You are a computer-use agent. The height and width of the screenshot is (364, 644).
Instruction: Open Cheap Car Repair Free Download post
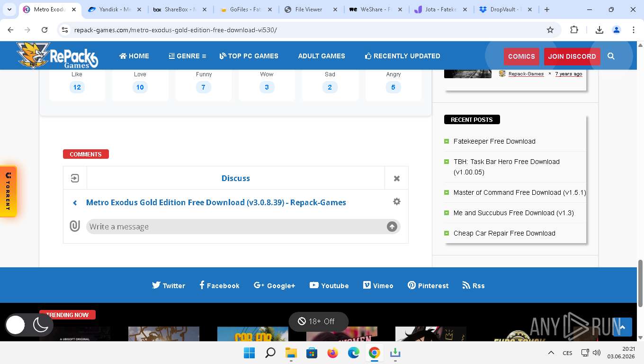pos(504,233)
